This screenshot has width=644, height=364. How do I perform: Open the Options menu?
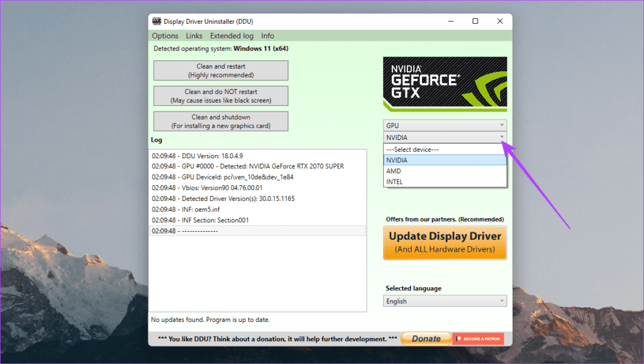pyautogui.click(x=165, y=35)
